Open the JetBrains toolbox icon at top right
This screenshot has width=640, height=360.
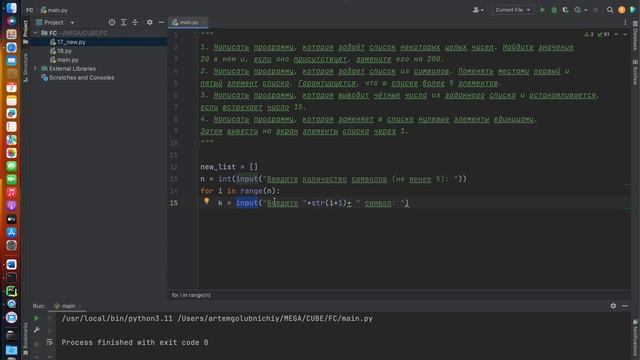click(x=633, y=10)
